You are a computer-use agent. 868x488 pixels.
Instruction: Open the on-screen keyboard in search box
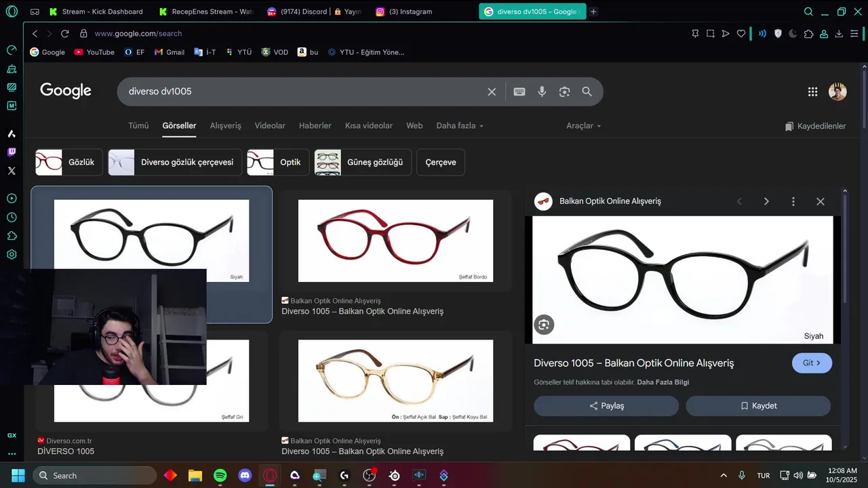coord(519,91)
